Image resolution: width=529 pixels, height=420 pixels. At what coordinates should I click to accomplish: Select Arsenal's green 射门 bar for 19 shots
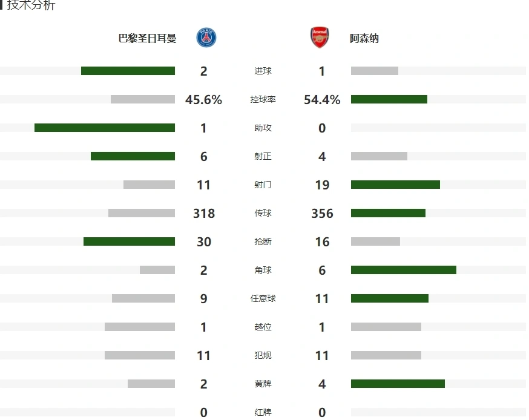395,185
